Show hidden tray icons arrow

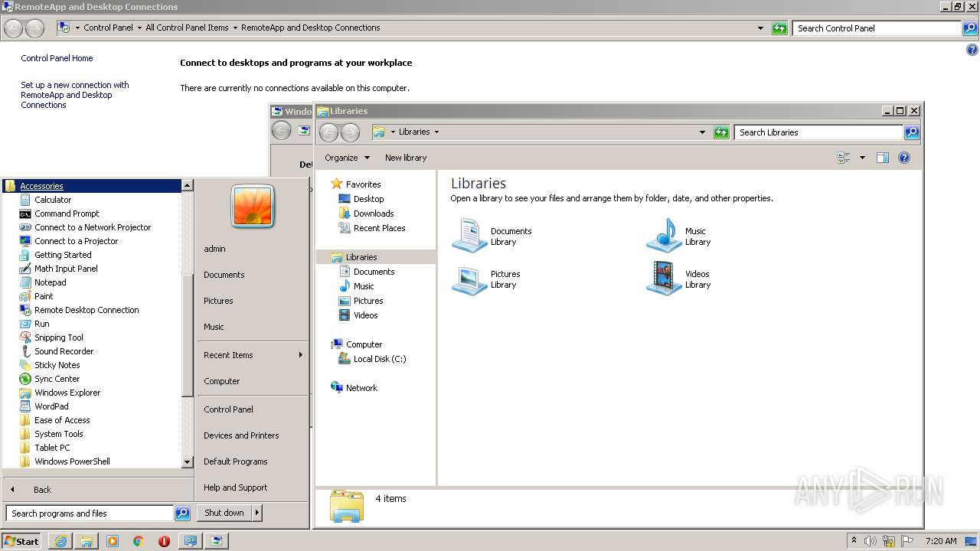tap(854, 541)
